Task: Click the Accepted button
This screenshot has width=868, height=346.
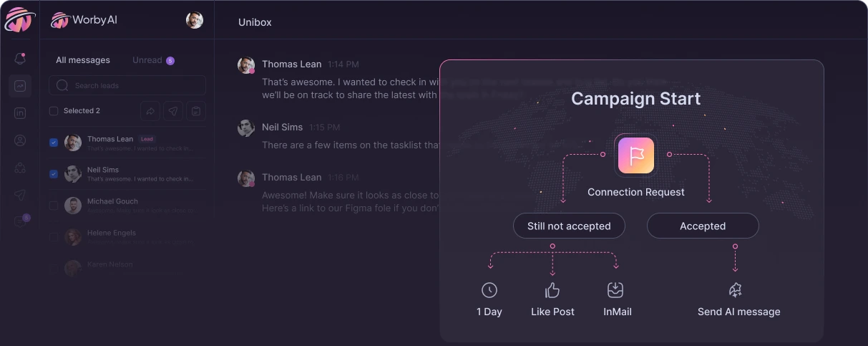Action: tap(703, 226)
